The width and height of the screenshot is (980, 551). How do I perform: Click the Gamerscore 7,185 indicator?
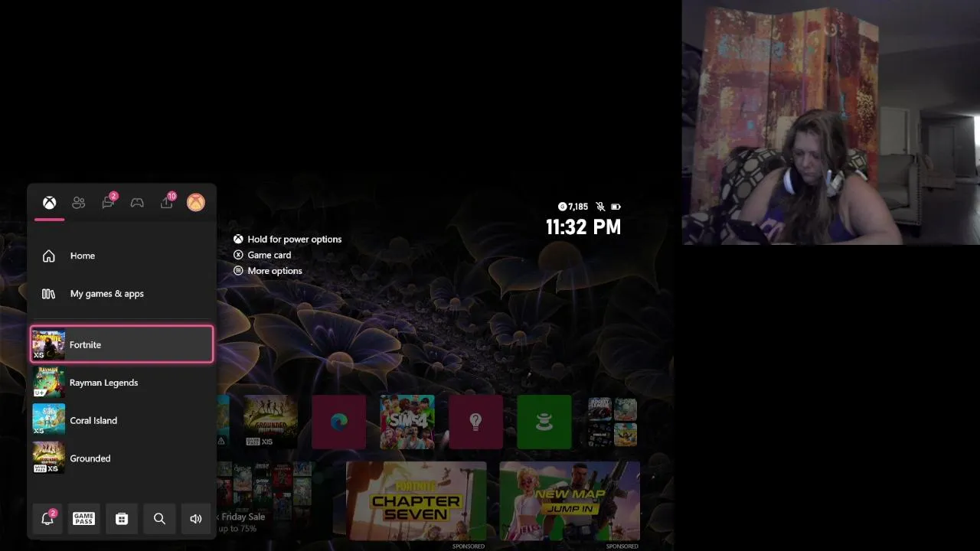point(573,207)
